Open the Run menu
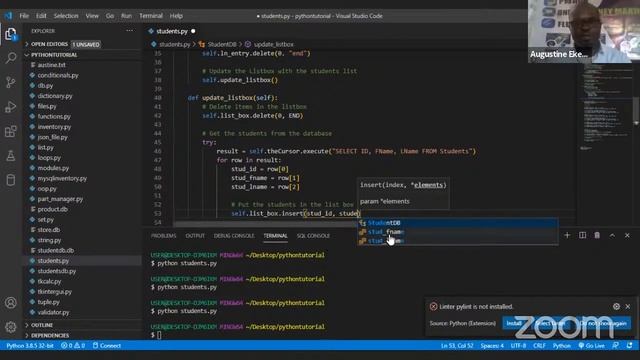This screenshot has width=640, height=360. pos(127,16)
